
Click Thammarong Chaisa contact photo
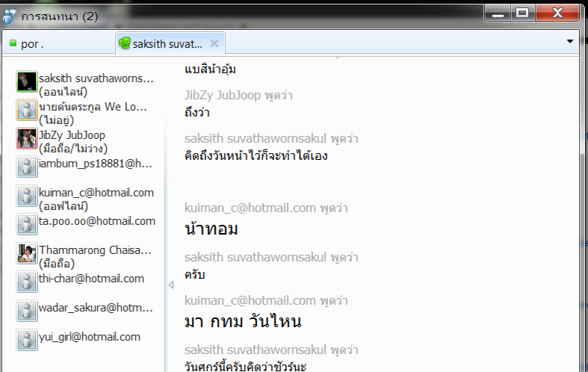click(x=27, y=254)
